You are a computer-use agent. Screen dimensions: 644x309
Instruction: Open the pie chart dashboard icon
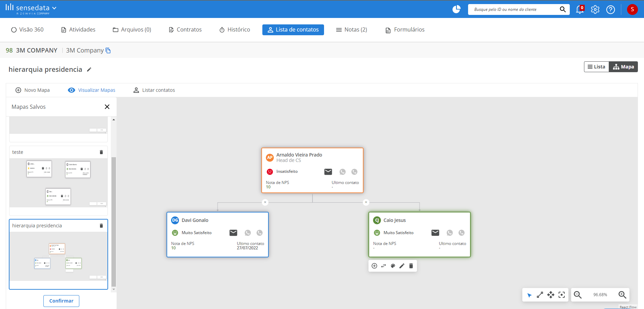(x=457, y=9)
